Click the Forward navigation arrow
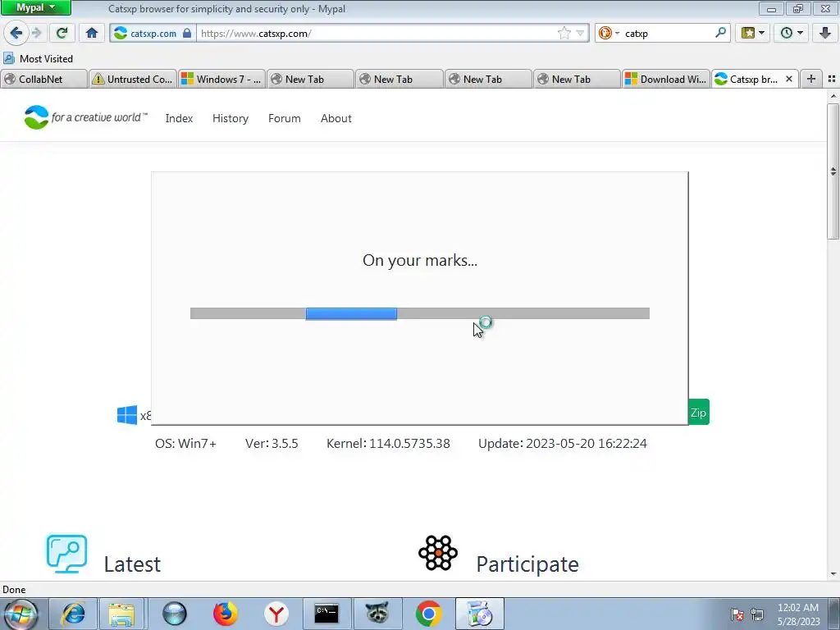The image size is (840, 630). pyautogui.click(x=37, y=33)
